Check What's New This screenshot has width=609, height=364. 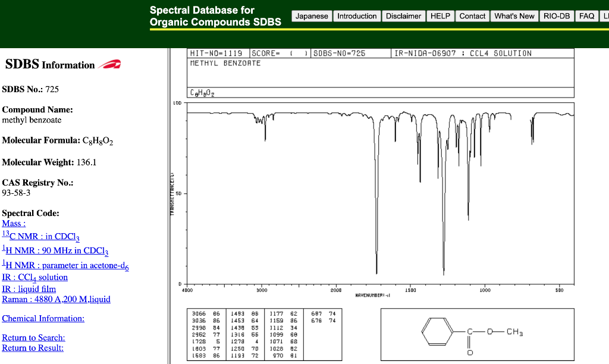(514, 16)
